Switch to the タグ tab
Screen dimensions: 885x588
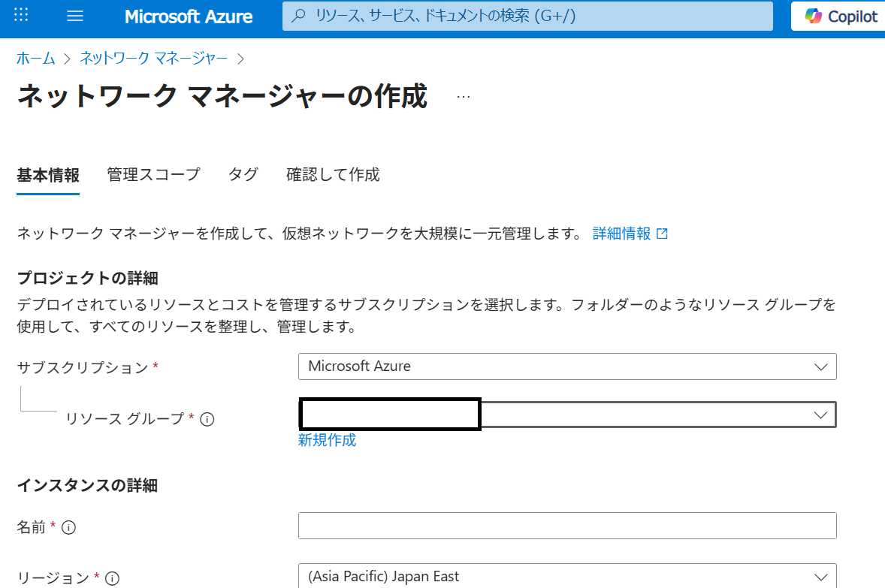(x=243, y=175)
